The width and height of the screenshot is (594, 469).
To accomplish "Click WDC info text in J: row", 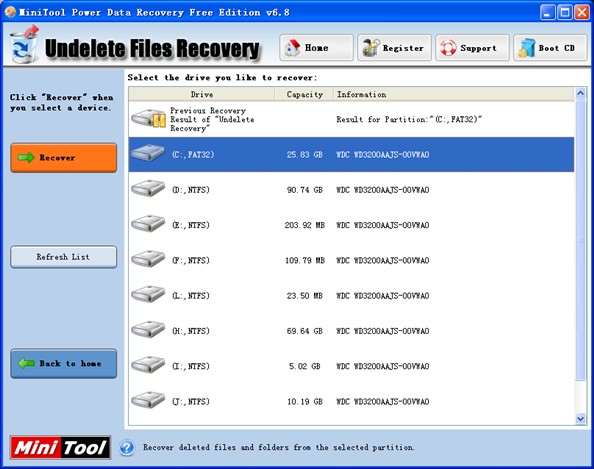I will [383, 401].
